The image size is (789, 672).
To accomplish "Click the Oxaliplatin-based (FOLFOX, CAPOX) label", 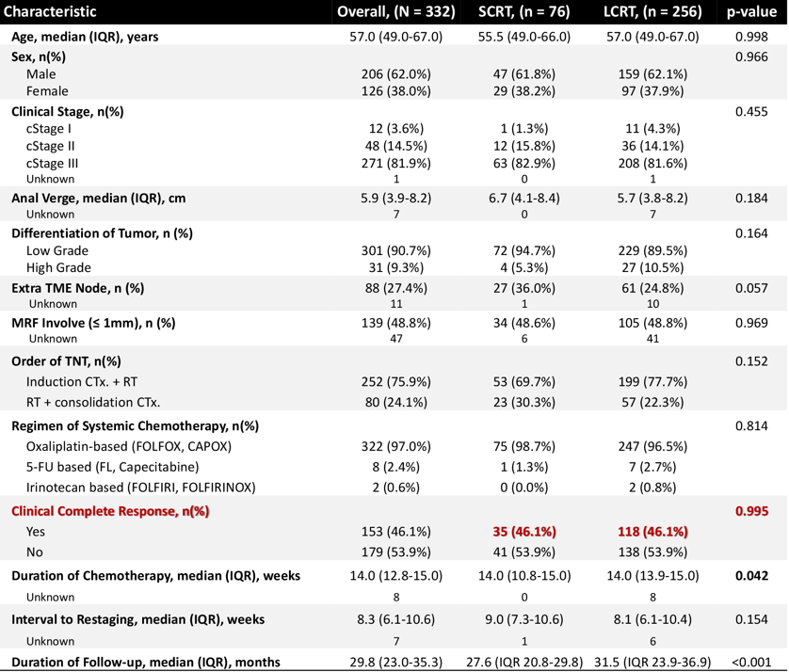I will (128, 446).
